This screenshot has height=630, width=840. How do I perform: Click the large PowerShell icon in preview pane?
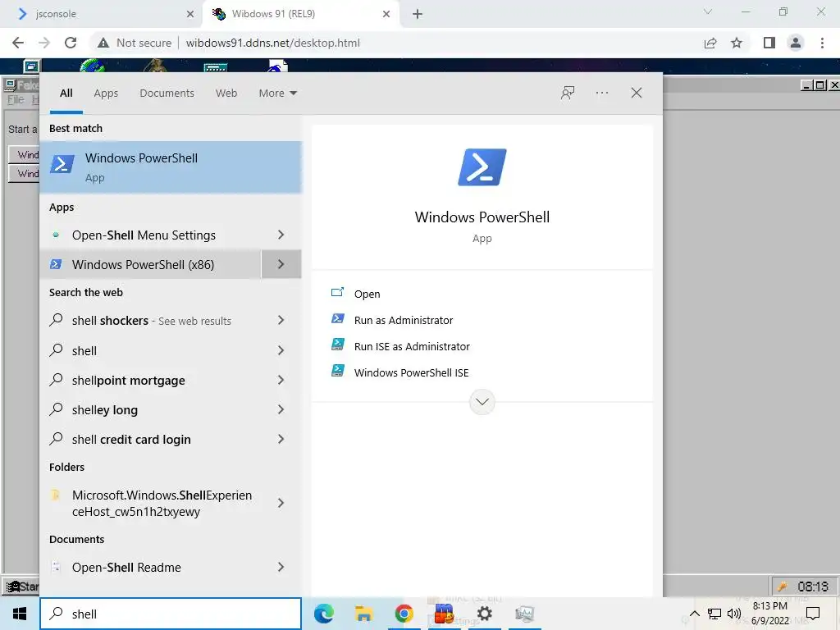point(482,167)
